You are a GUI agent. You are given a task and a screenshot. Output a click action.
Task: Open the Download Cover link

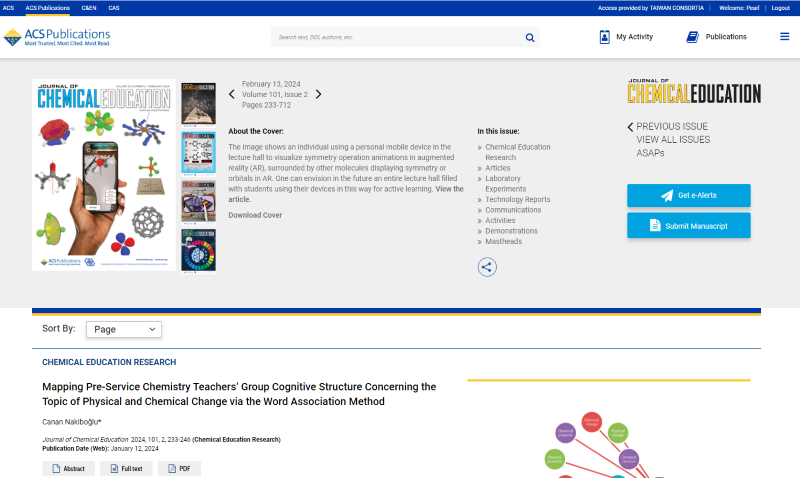pos(255,215)
